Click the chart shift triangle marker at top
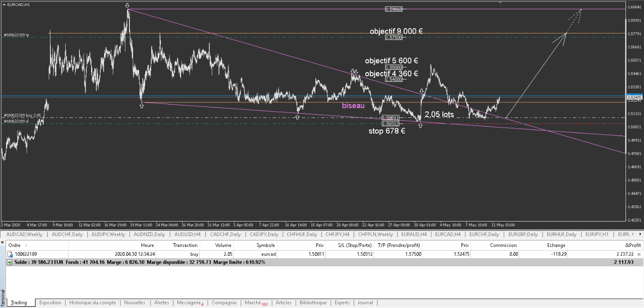644x308 pixels. click(499, 2)
